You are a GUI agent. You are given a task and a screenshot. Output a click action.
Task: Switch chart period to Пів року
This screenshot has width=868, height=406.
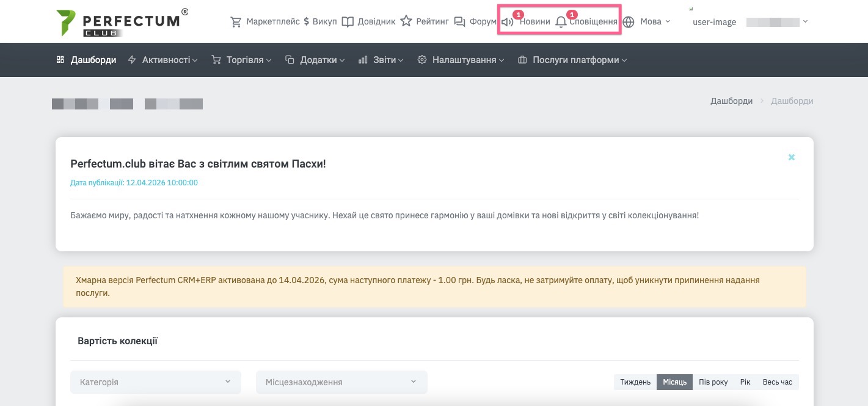click(x=713, y=382)
